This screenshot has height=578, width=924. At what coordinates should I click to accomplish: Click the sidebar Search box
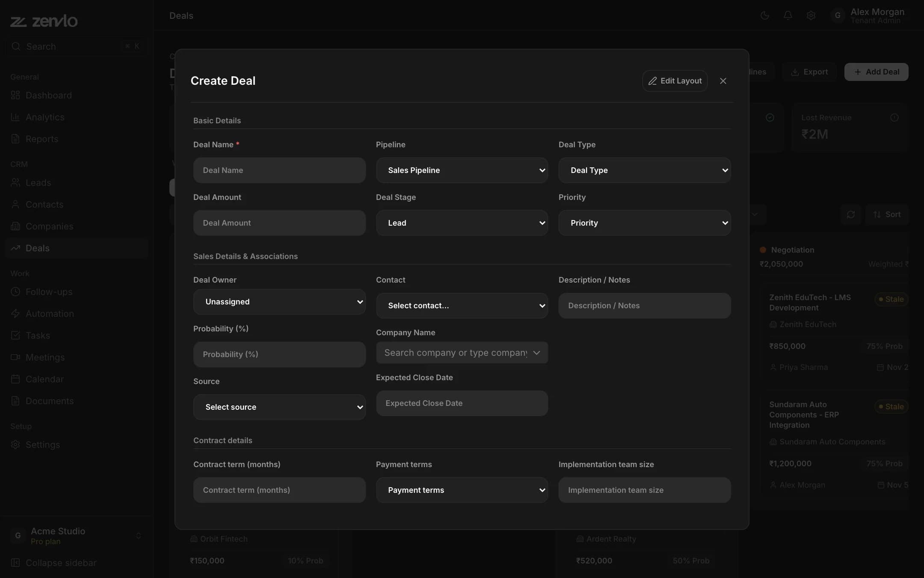[x=77, y=46]
